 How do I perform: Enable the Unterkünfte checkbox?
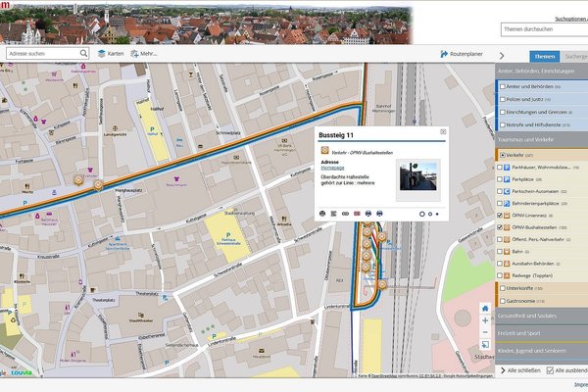[503, 288]
